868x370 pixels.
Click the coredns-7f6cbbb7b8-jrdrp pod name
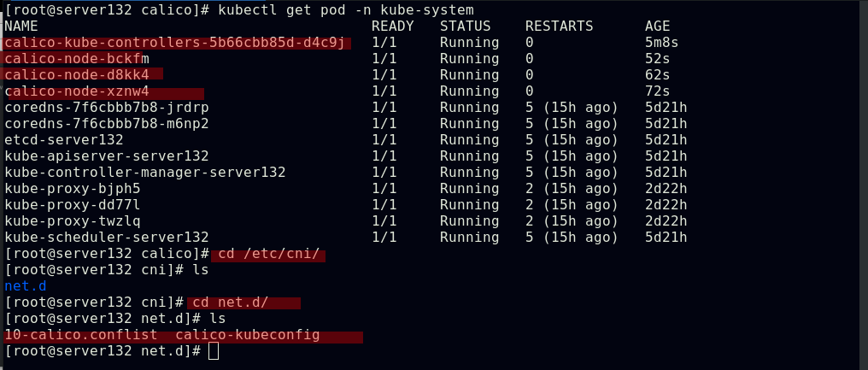(x=107, y=107)
